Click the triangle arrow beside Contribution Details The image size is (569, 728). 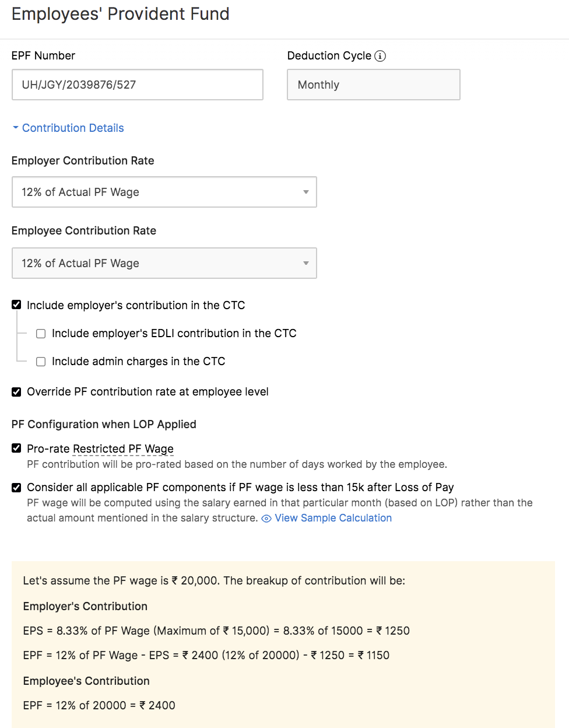click(x=16, y=128)
